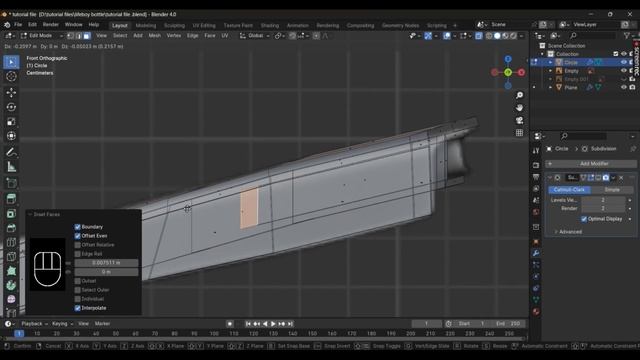The image size is (640, 360).
Task: Activate the Cursor tool
Action: (x=11, y=76)
